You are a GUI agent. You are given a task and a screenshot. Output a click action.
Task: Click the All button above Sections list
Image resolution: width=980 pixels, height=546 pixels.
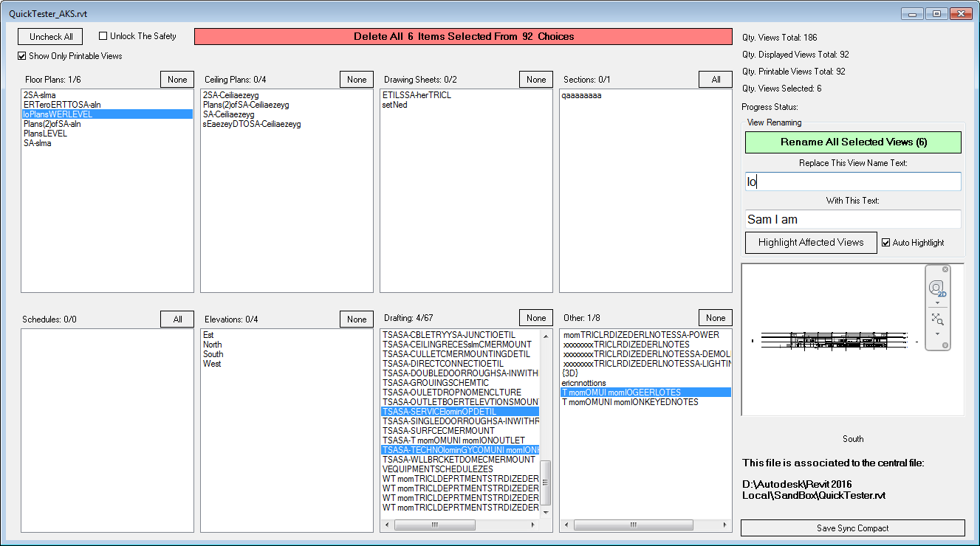715,79
